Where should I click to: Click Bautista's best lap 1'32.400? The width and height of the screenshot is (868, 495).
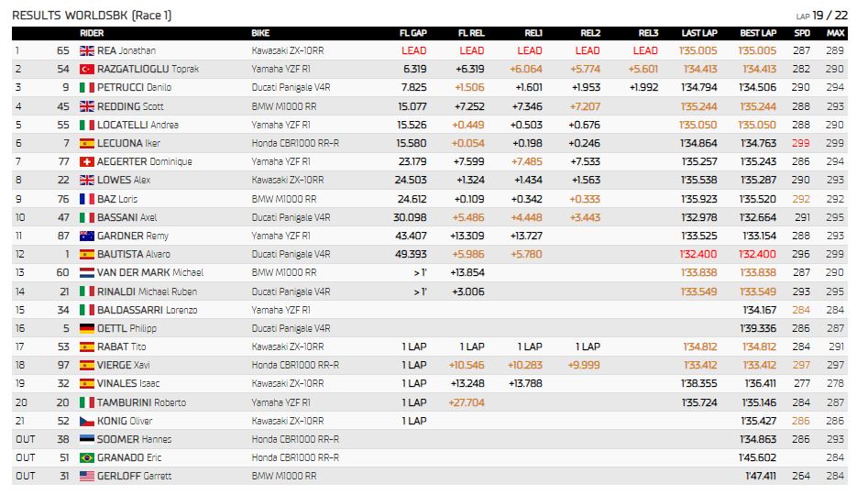757,254
